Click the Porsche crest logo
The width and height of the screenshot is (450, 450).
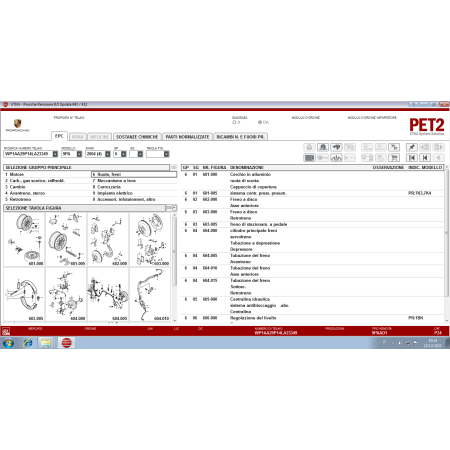click(x=18, y=123)
